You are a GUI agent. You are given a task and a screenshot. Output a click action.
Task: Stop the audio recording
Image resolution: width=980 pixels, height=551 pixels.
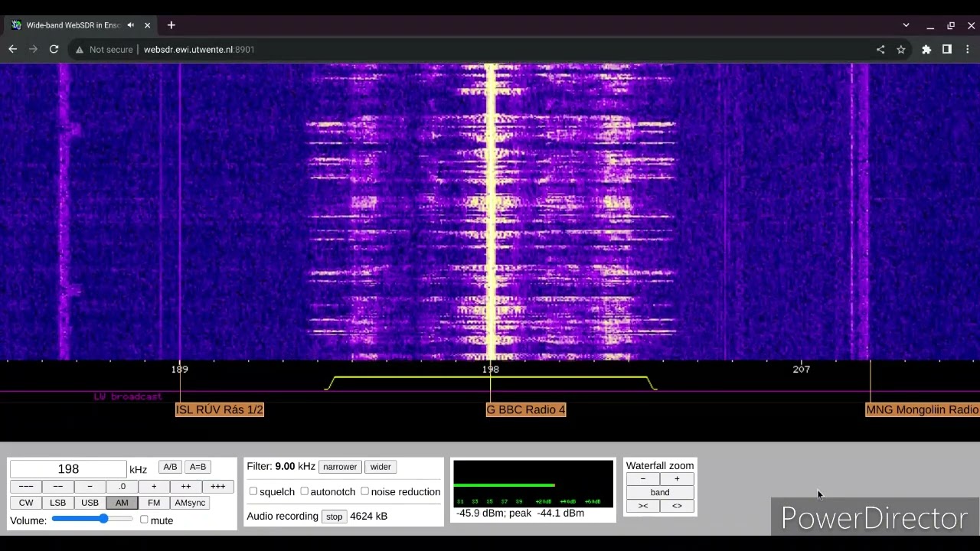335,517
